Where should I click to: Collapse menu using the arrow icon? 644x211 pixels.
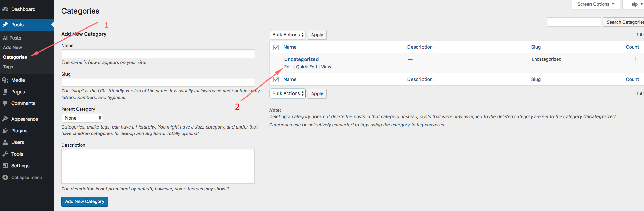[5, 177]
